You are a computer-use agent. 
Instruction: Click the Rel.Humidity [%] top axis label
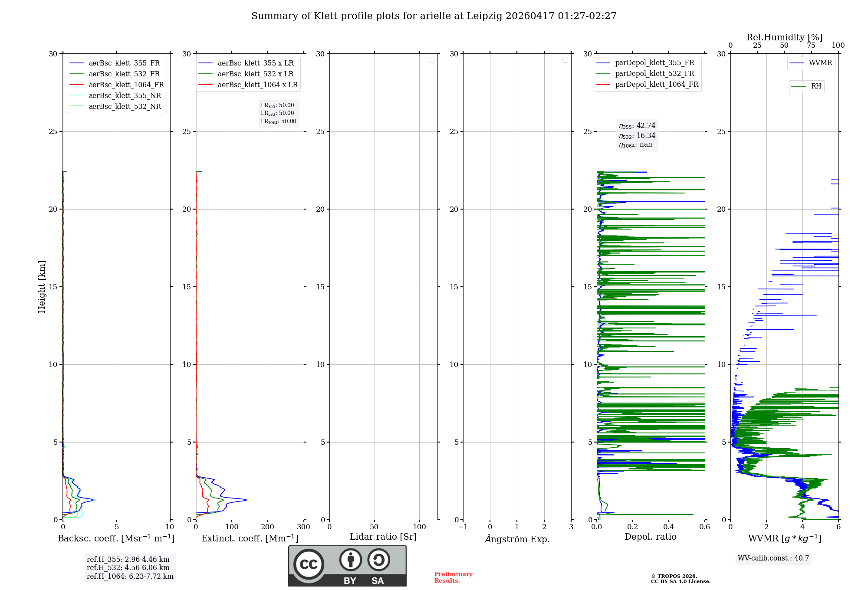click(x=784, y=37)
